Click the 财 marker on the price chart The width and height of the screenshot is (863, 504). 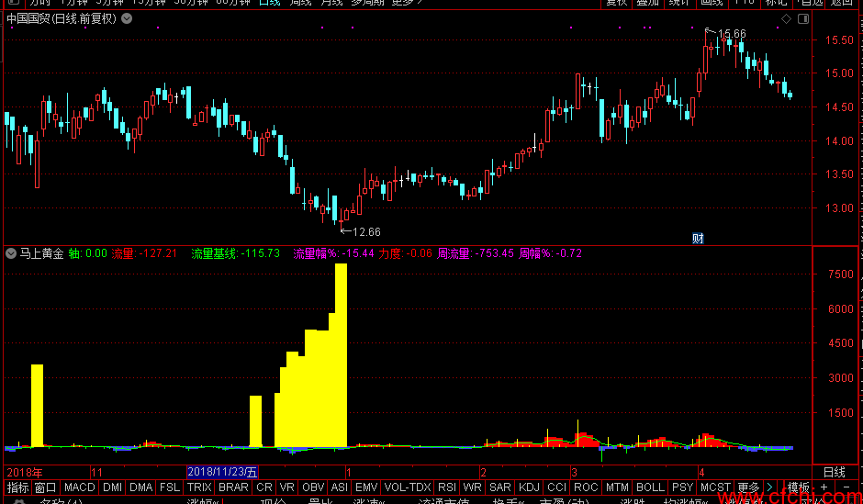[x=698, y=239]
